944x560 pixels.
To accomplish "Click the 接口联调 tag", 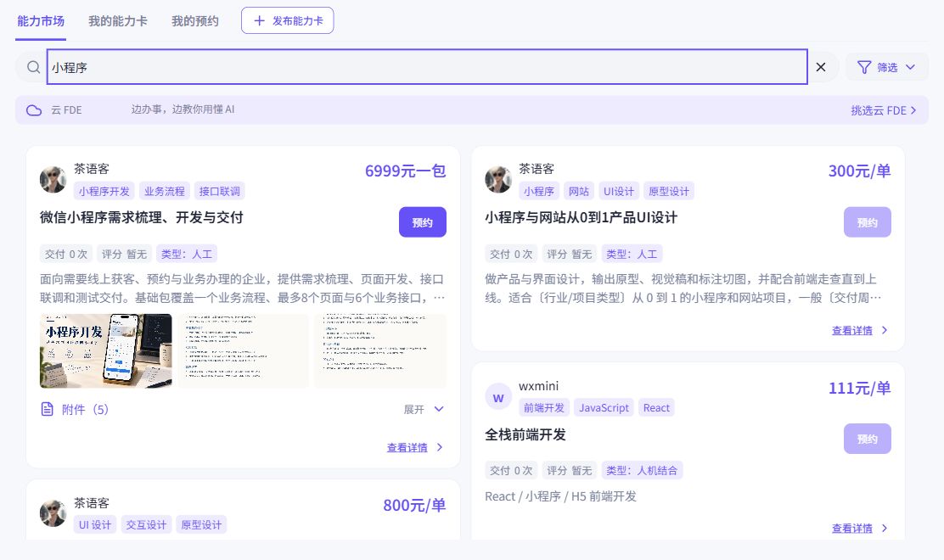I will 220,191.
